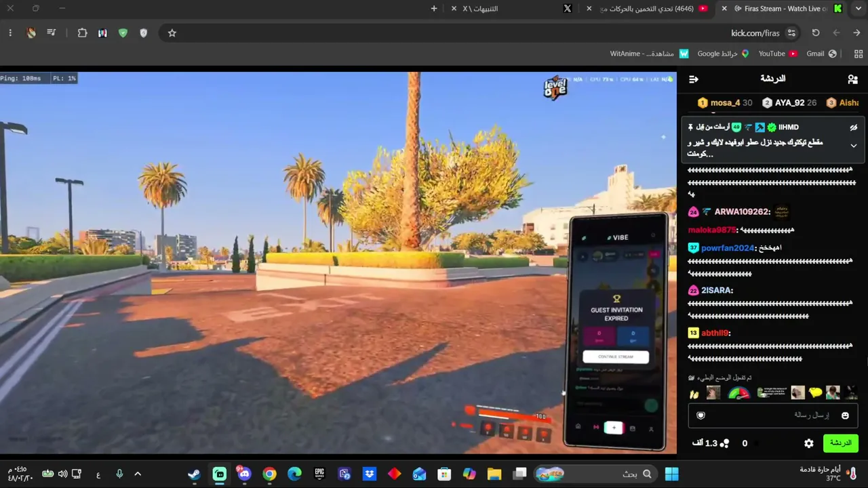View site information for kick.com

(x=791, y=33)
